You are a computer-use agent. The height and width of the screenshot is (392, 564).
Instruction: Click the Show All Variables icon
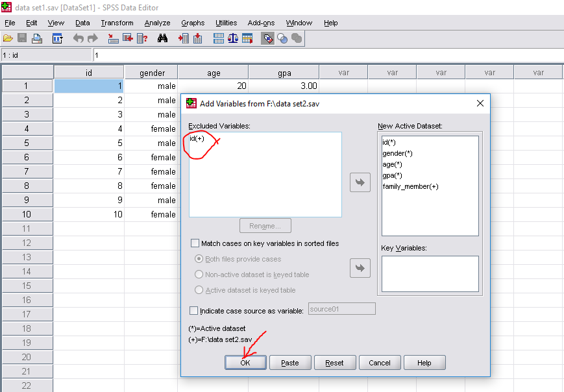[x=297, y=38]
